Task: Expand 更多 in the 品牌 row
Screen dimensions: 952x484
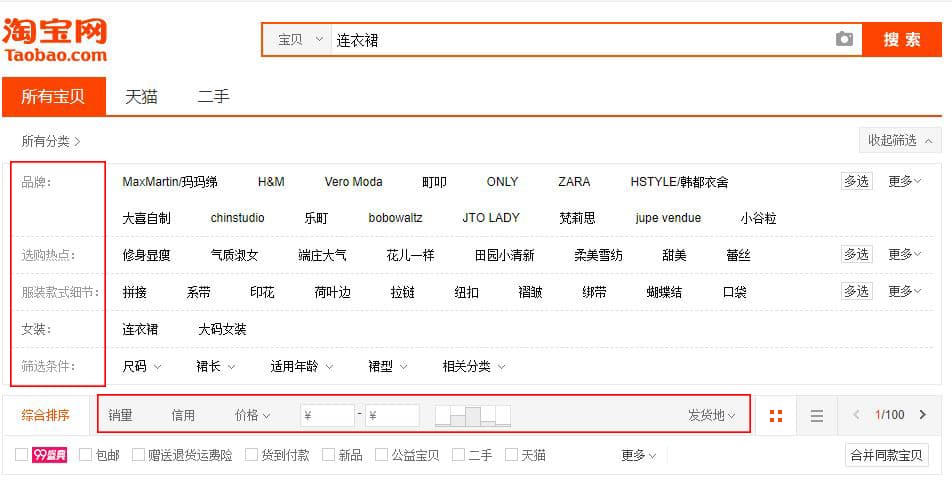Action: [x=905, y=181]
